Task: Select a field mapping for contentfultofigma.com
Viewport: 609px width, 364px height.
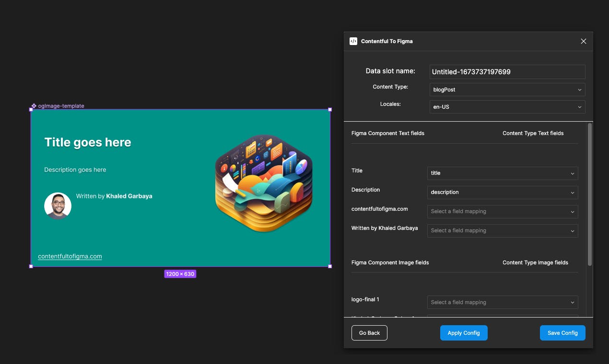Action: [503, 211]
